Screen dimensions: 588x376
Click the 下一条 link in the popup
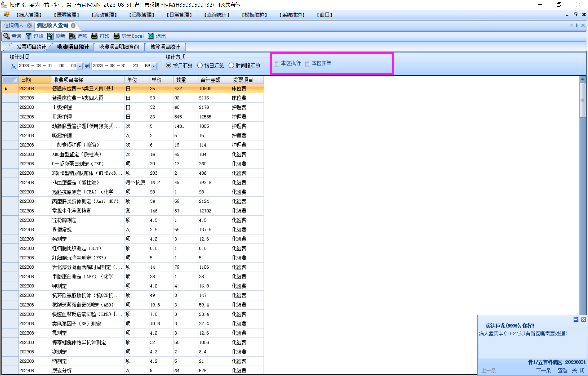tap(543, 370)
